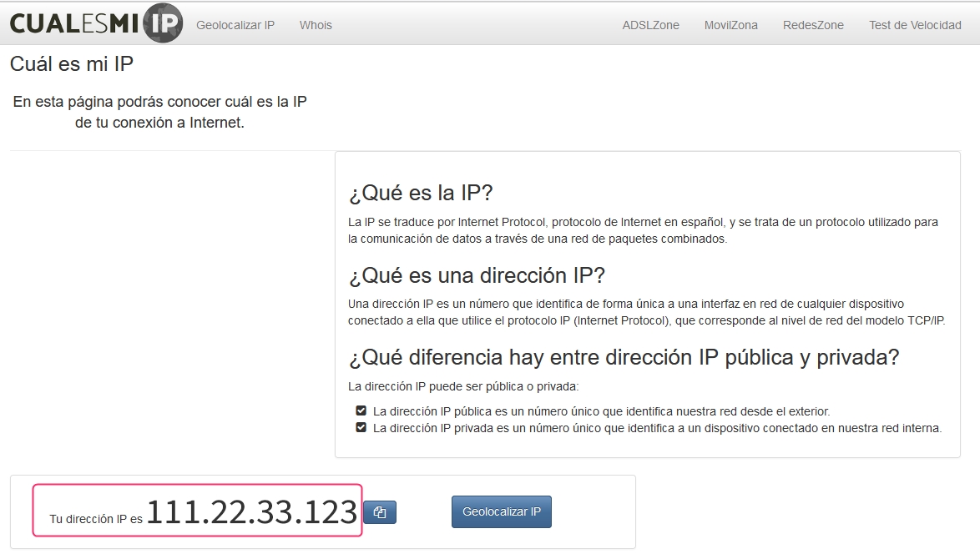The width and height of the screenshot is (980, 559).
Task: Click the paragraph explaining Internet Protocol
Action: click(x=643, y=230)
